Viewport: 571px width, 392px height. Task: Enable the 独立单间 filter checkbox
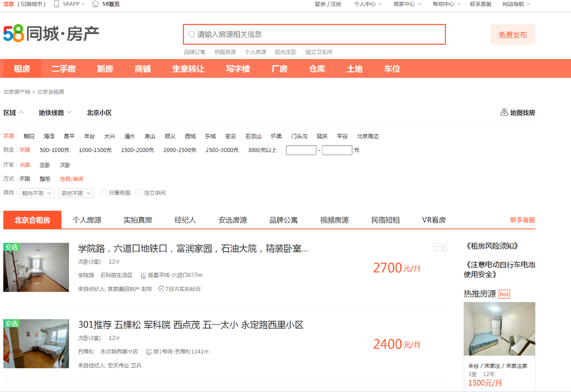[x=139, y=193]
